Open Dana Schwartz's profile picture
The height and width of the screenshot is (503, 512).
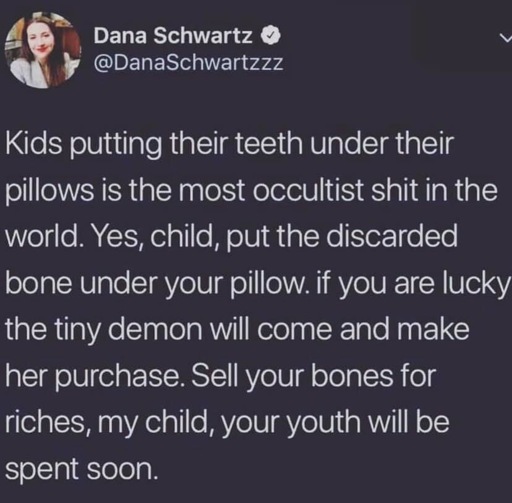point(43,50)
